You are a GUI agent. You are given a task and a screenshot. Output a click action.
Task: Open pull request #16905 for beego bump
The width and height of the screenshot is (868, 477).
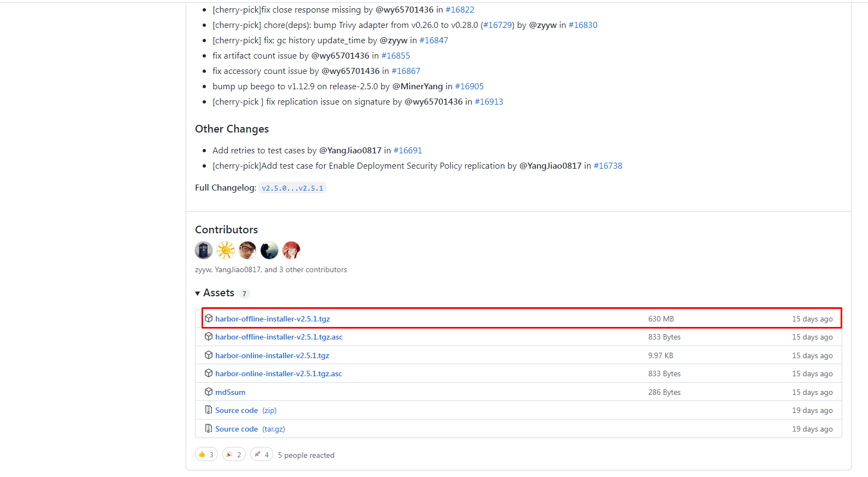[469, 87]
